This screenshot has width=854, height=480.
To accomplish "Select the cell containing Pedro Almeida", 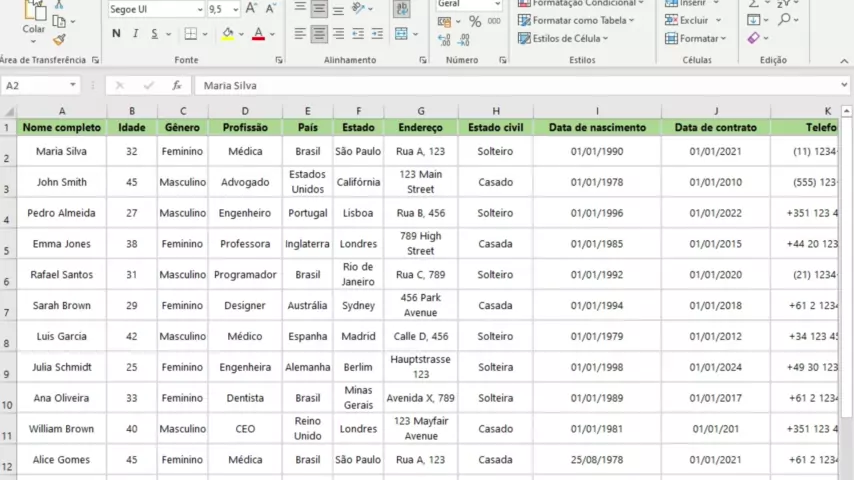I will (x=61, y=213).
